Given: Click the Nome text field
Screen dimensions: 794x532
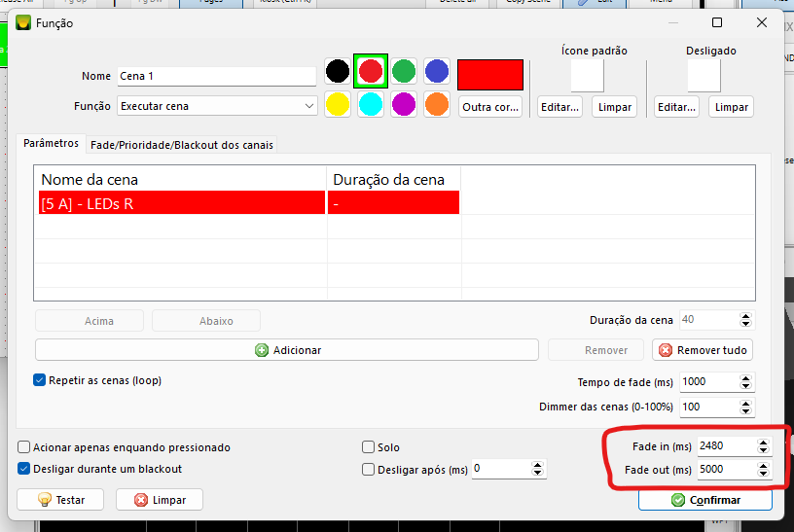Looking at the screenshot, I should pos(218,76).
